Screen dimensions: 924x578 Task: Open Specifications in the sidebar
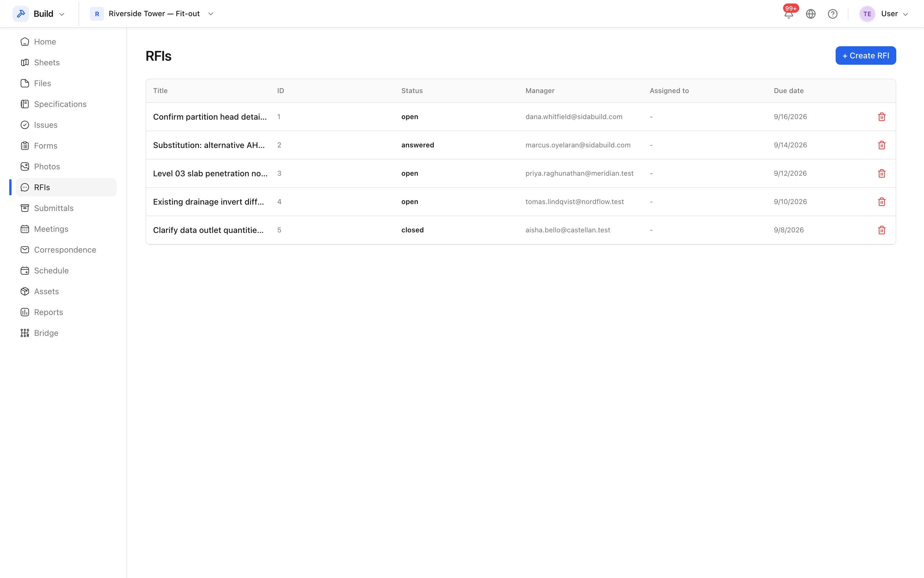point(66,104)
